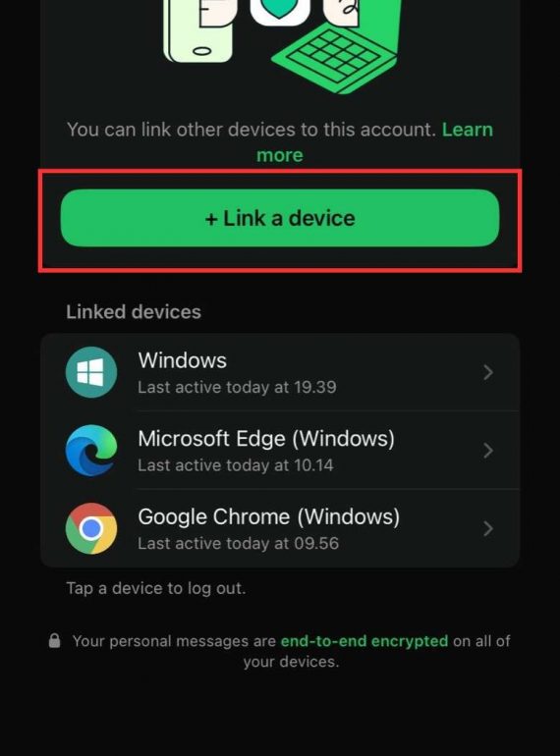Open the end-to-end encrypted link
This screenshot has width=560, height=756.
pyautogui.click(x=364, y=641)
